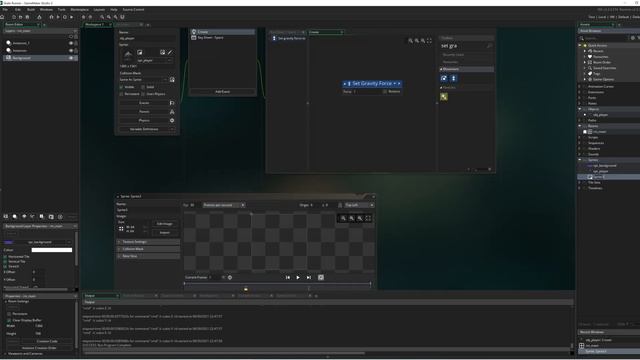Image resolution: width=640 pixels, height=360 pixels.
Task: Toggle visibility of the Instances layer
Action: (x=71, y=51)
